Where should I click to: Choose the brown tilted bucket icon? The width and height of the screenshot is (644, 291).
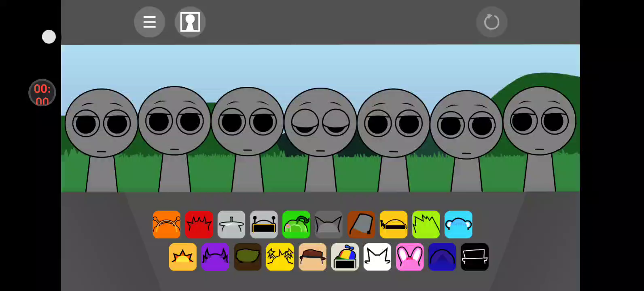361,224
